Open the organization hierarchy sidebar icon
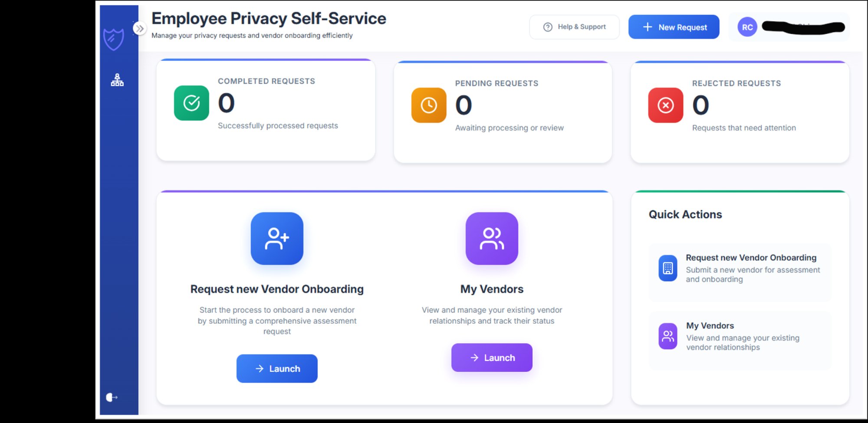Viewport: 868px width, 423px height. pos(116,80)
